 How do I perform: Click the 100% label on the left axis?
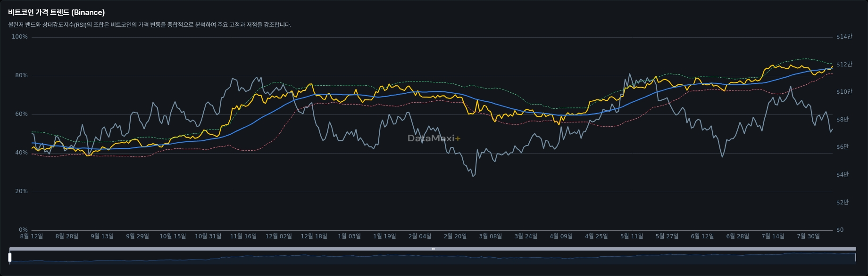pos(20,37)
